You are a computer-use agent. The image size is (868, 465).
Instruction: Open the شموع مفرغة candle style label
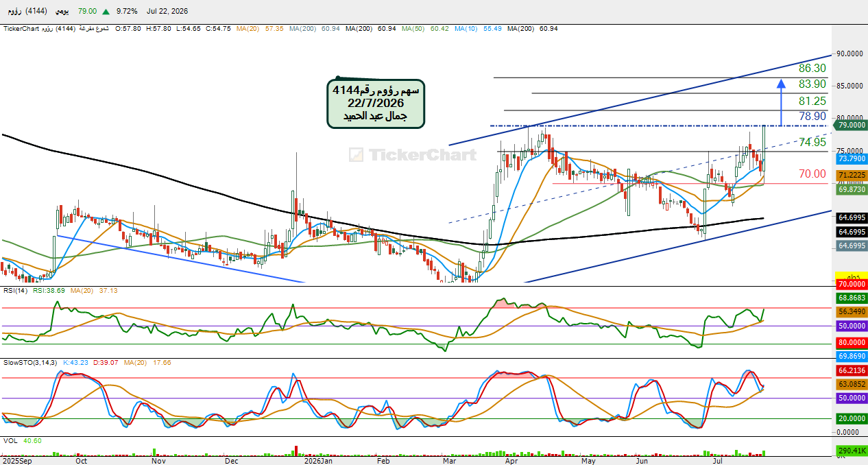coord(95,29)
